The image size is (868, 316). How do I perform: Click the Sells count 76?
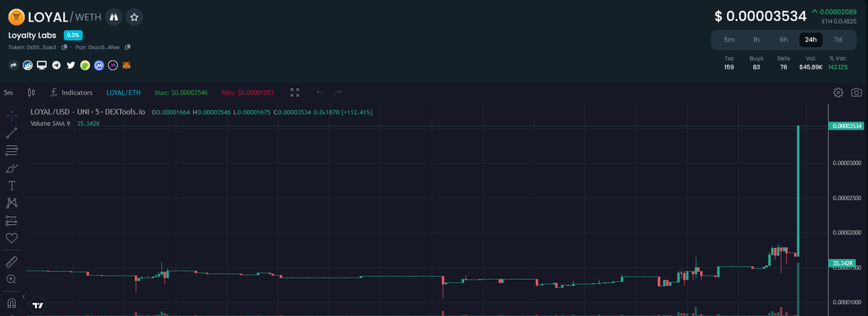(783, 67)
